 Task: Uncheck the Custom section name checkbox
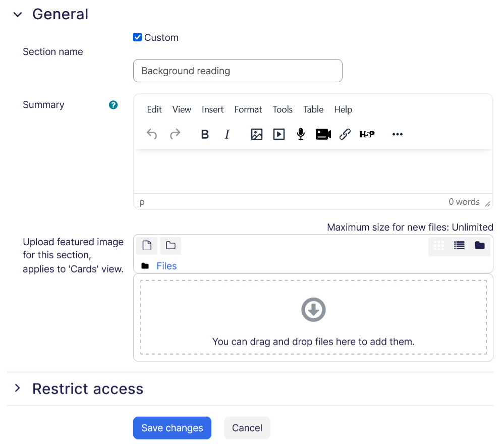[137, 37]
